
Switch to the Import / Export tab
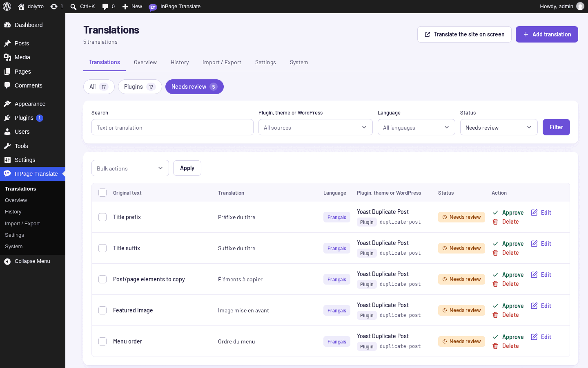tap(222, 63)
